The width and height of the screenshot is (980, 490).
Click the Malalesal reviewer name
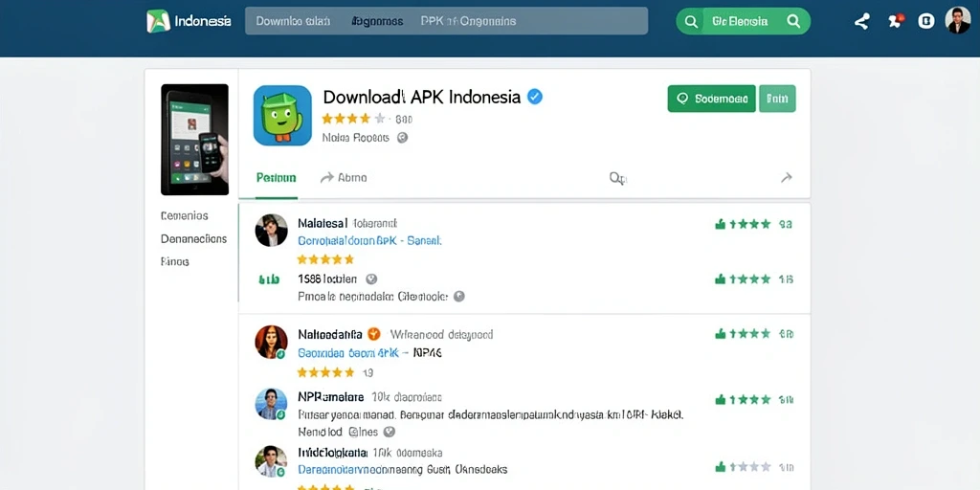[323, 223]
